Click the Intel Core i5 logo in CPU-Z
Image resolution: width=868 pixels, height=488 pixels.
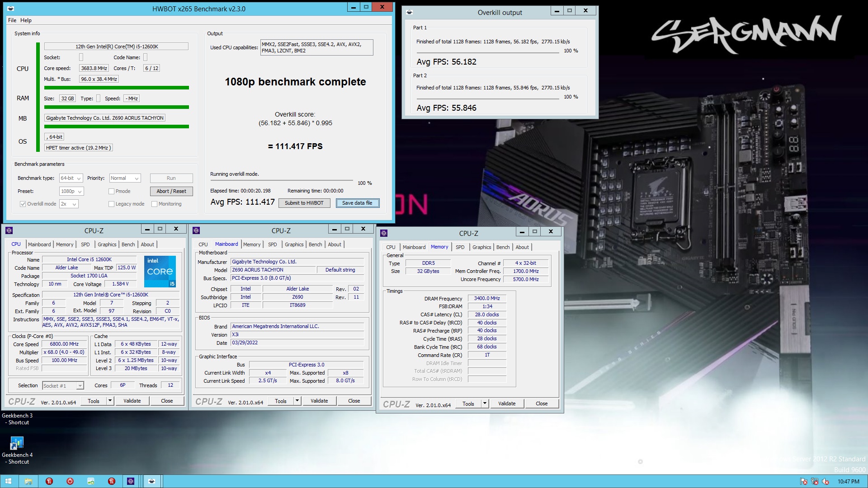tap(160, 272)
